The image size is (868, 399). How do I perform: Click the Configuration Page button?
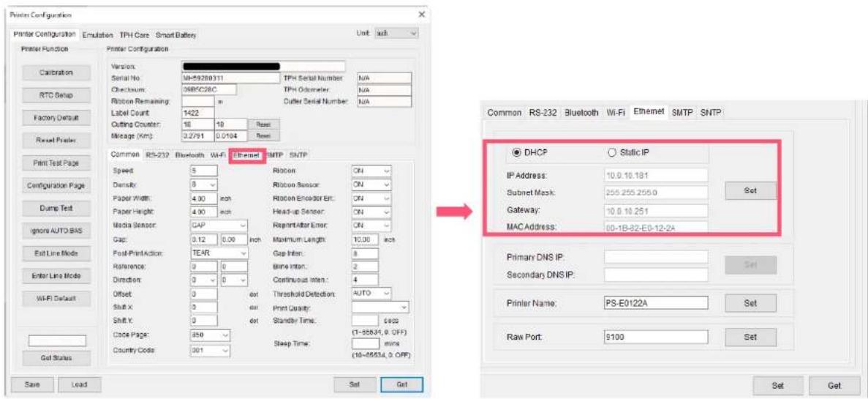click(56, 186)
